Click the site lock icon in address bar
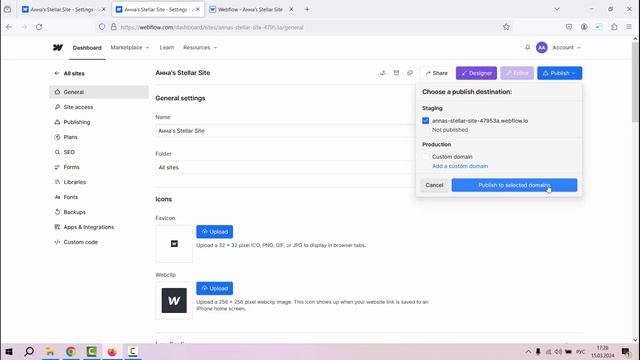The width and height of the screenshot is (640, 360). coord(113,27)
